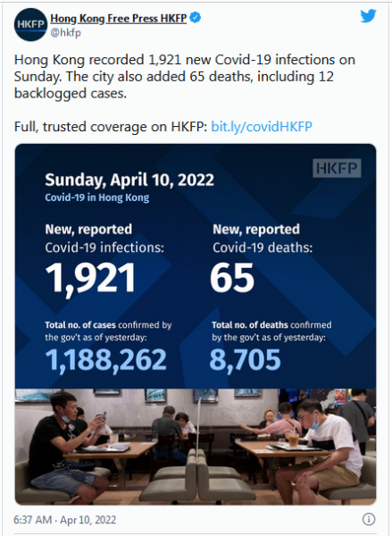Open the restaurant diners photo
392x536 pixels.
click(196, 447)
